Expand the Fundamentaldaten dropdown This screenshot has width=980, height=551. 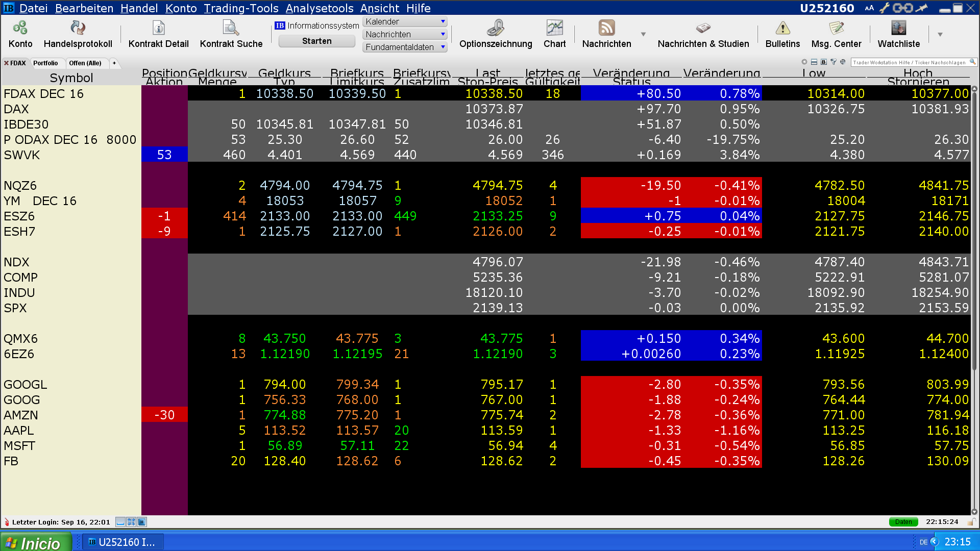point(443,47)
